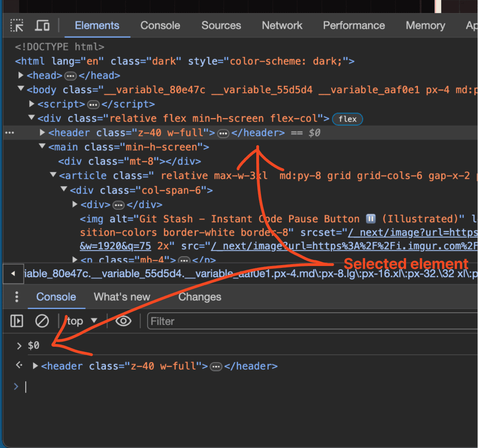This screenshot has height=448, width=478.
Task: Open the Changes drawer tab
Action: [200, 296]
